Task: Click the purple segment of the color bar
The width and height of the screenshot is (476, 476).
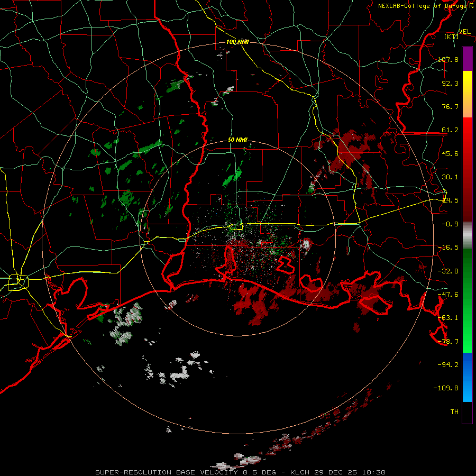Action: [467, 59]
